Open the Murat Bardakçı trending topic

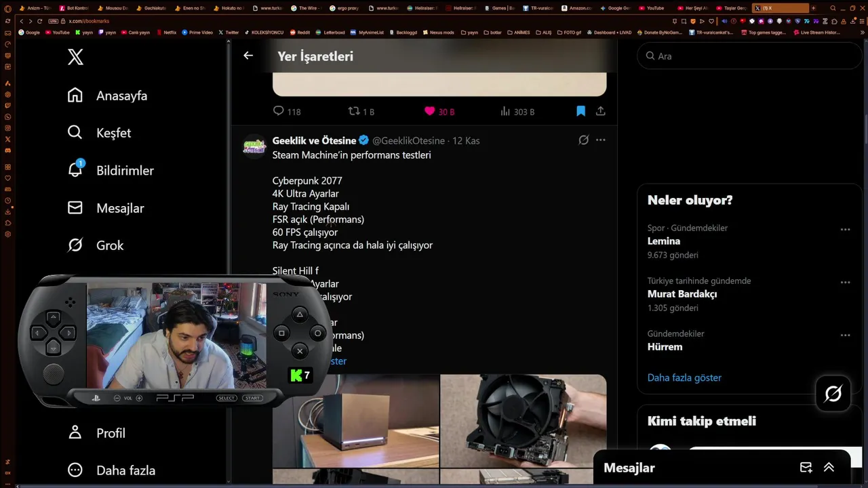(682, 293)
